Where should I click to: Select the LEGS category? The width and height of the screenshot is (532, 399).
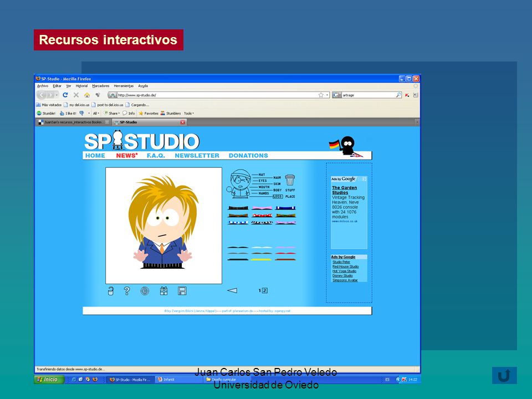tap(278, 196)
